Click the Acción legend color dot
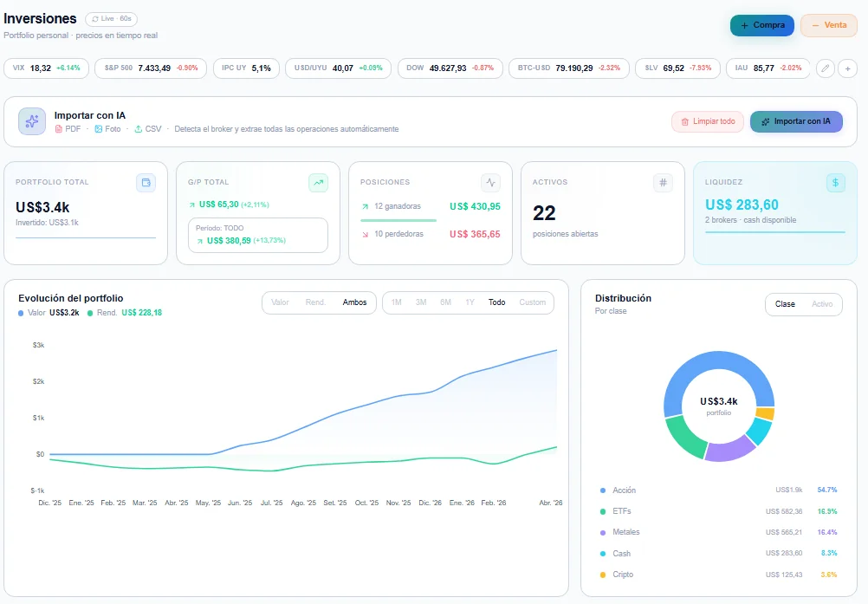This screenshot has height=604, width=868. 603,490
